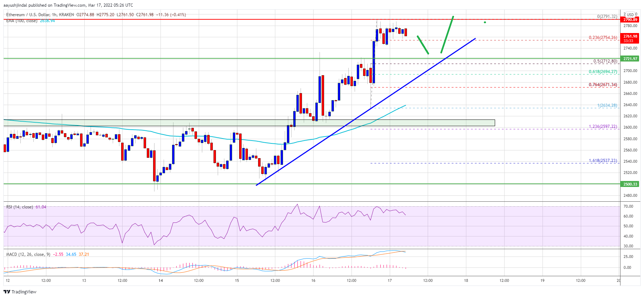Click the 2740.00 price axis tick
Viewport: 644px width, 298px height.
(x=630, y=48)
